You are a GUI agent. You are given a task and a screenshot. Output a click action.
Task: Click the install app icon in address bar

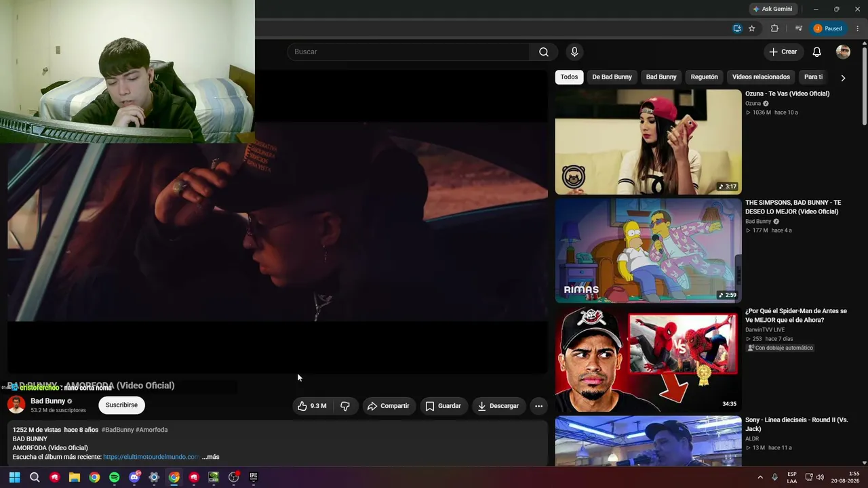click(737, 28)
